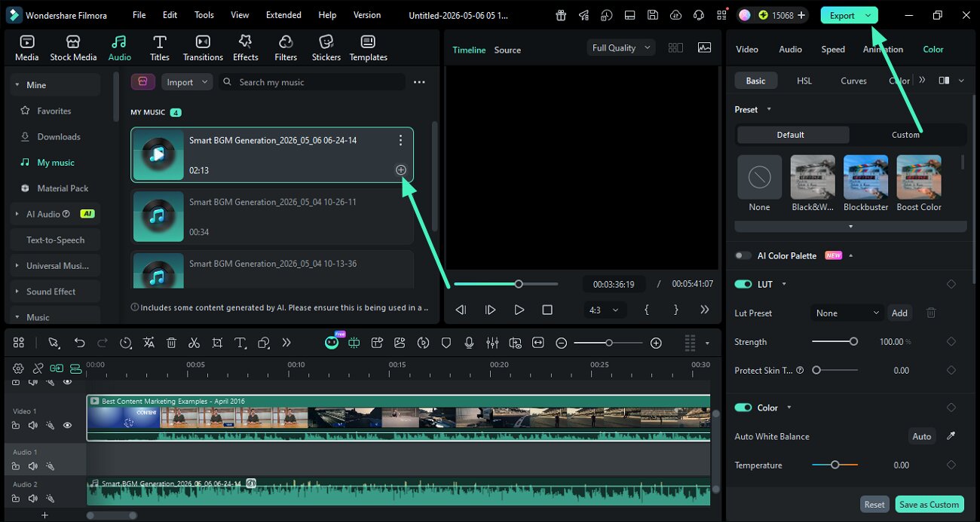Image resolution: width=980 pixels, height=522 pixels.
Task: Switch to the Speed tab
Action: tap(833, 49)
